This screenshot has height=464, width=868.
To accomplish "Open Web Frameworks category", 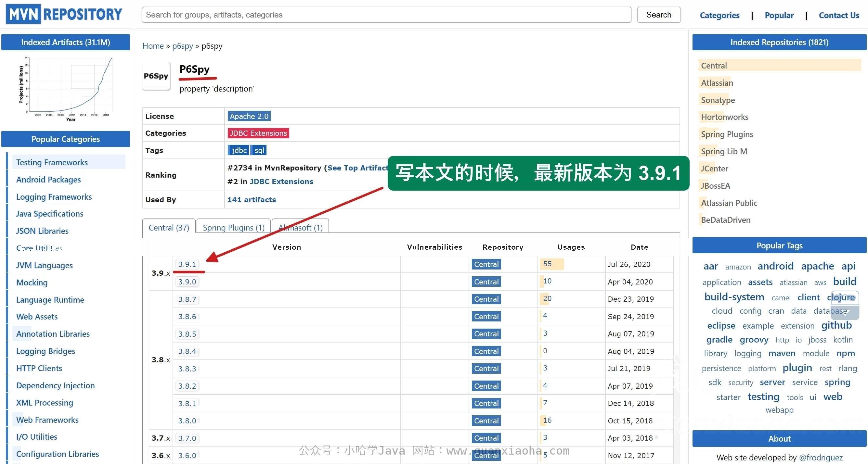I will (x=47, y=420).
